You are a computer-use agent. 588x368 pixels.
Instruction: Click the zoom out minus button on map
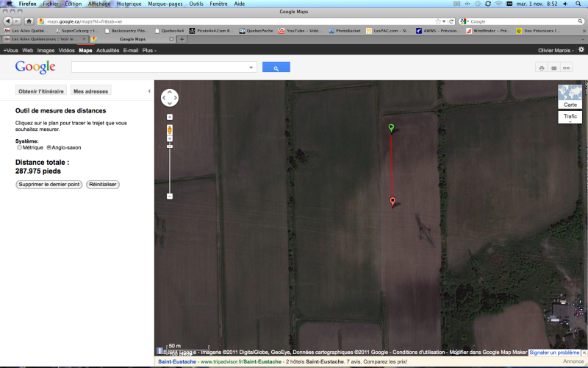point(170,196)
